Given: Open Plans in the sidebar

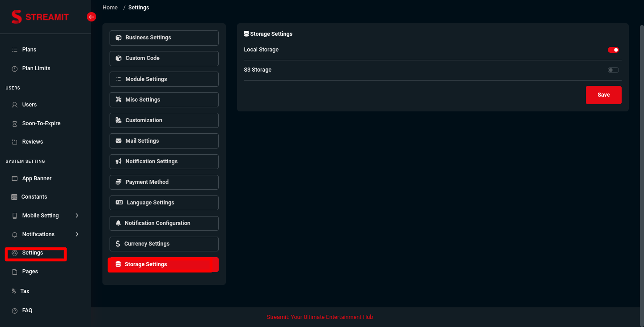Looking at the screenshot, I should 29,50.
